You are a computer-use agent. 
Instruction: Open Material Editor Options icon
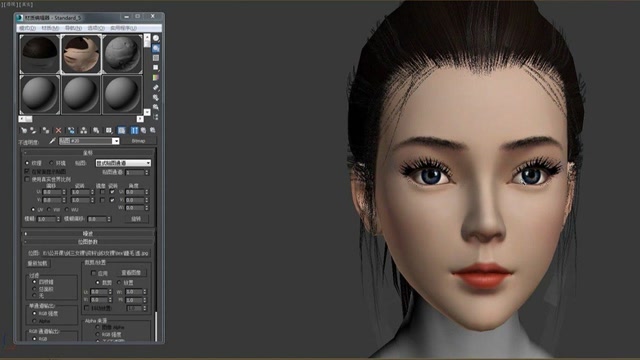pos(156,97)
